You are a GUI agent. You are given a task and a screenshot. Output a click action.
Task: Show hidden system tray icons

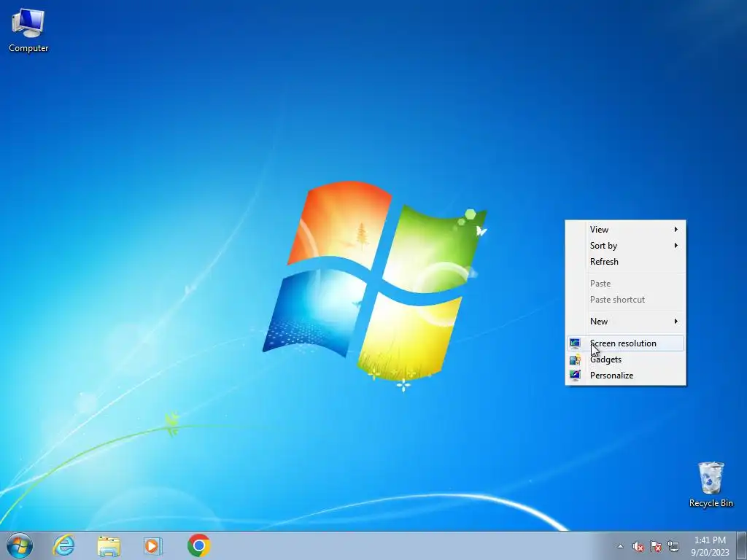620,546
